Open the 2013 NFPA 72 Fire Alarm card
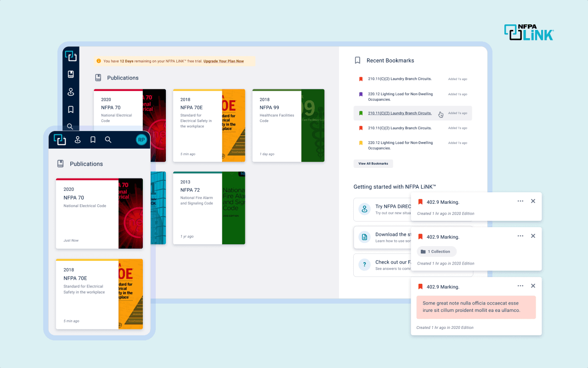This screenshot has width=588, height=368. (209, 208)
